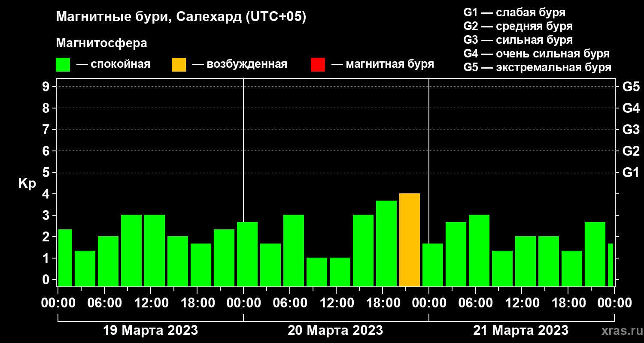Click the '21 Марта 2023' date label

521,331
